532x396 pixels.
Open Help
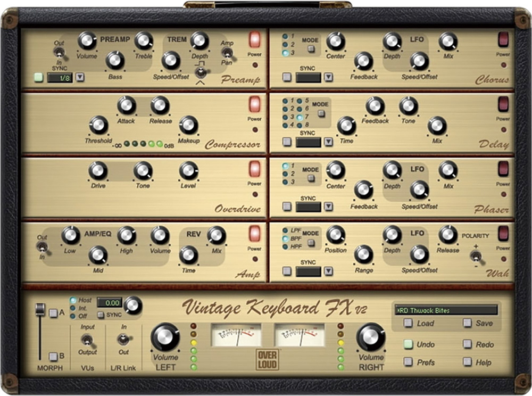[x=468, y=362]
